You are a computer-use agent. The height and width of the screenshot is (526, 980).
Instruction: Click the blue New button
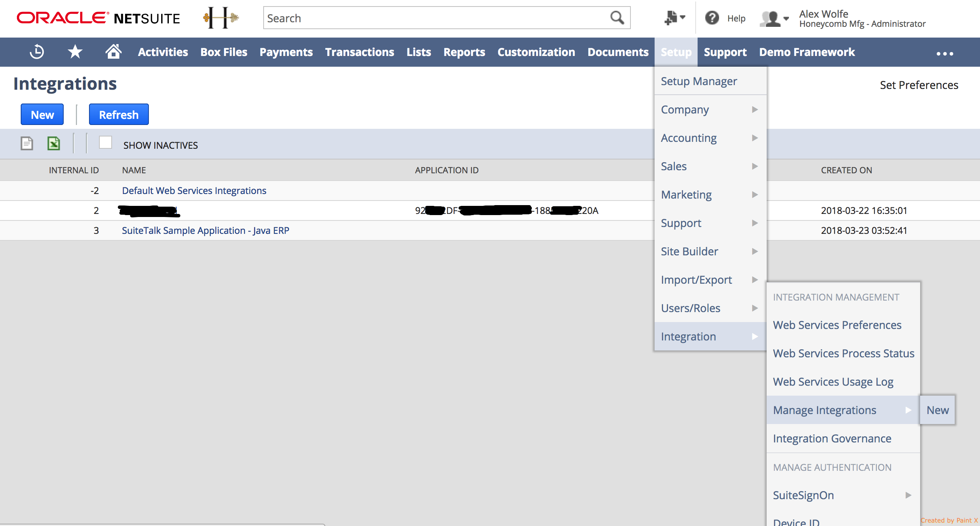click(x=42, y=115)
